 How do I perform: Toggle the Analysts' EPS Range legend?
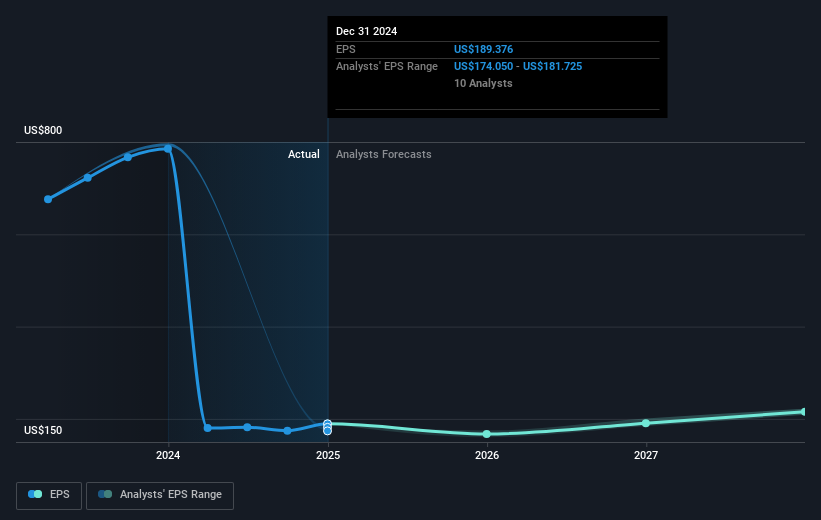click(160, 495)
